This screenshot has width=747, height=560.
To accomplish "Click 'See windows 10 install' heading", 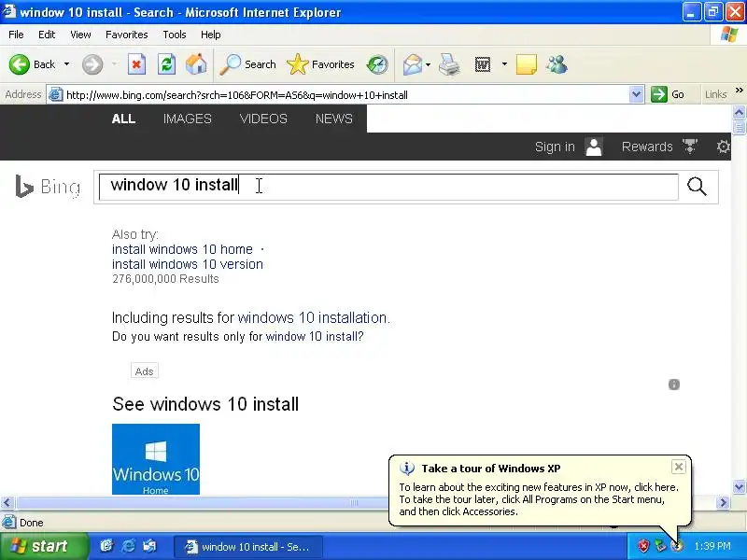I will point(205,404).
